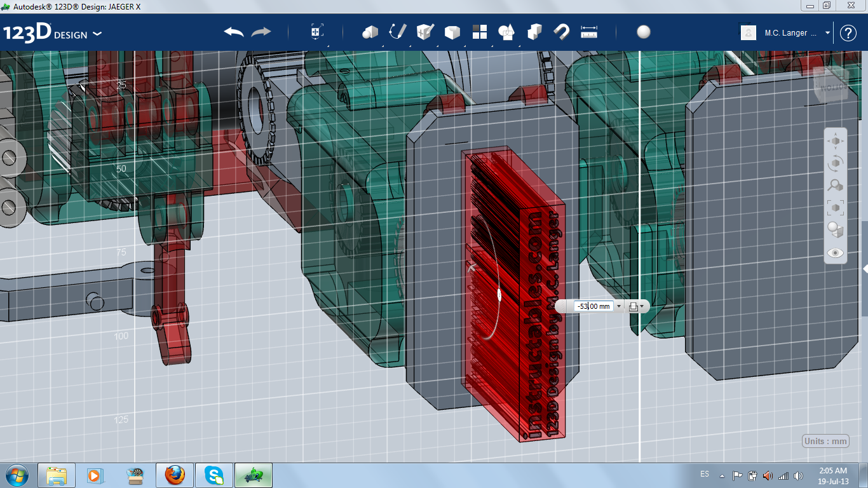
Task: Open the Sketch tool
Action: 397,32
